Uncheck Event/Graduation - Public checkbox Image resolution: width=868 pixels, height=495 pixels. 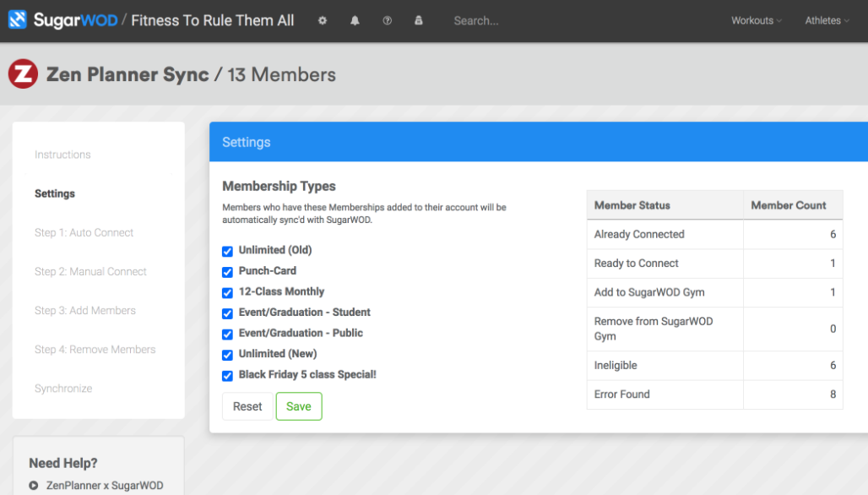227,334
